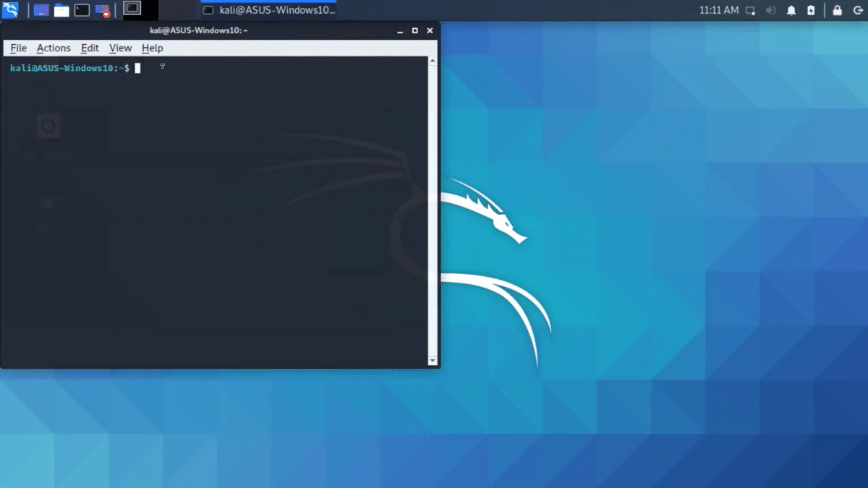The image size is (868, 488).
Task: Minimize the terminal window
Action: click(x=400, y=30)
